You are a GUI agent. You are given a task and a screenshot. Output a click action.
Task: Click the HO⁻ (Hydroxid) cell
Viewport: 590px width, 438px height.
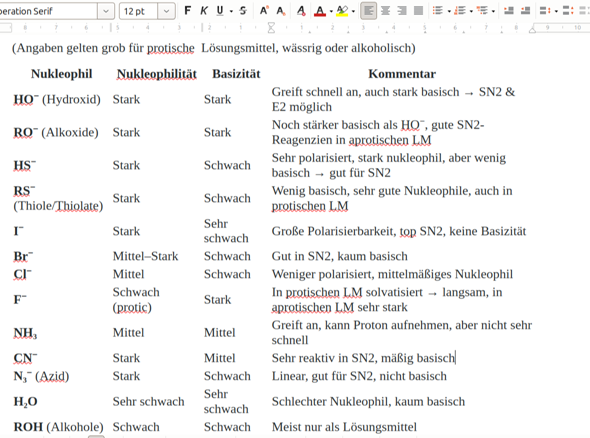click(57, 99)
